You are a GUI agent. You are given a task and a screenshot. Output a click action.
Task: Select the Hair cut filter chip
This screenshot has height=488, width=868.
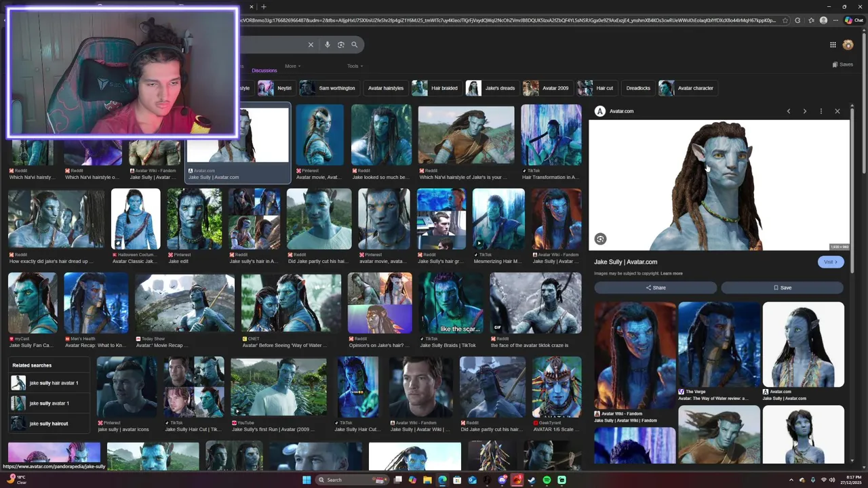(x=597, y=88)
